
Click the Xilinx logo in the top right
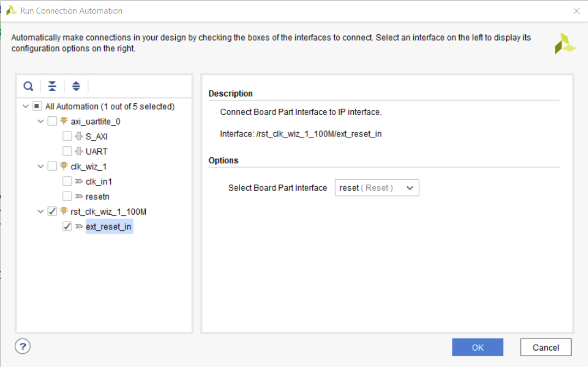pos(566,43)
